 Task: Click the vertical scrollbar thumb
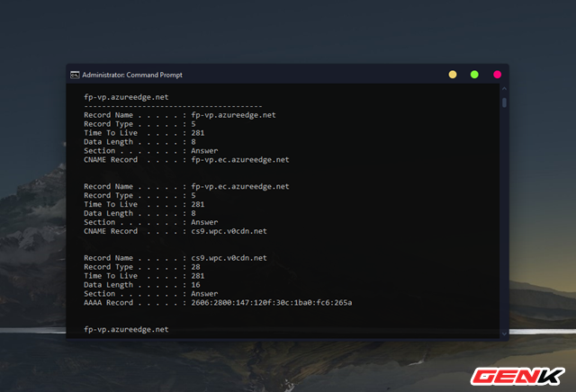[x=504, y=102]
